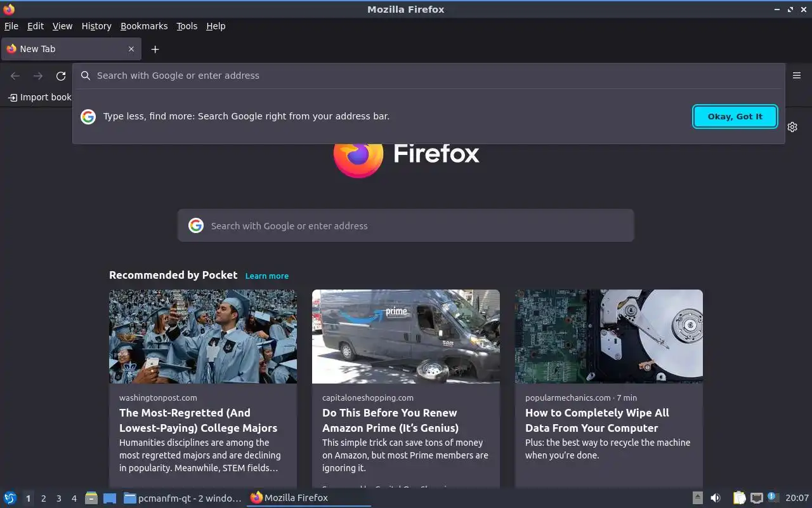Switch to the pcmanfm-qt taskbar window
Image resolution: width=812 pixels, height=508 pixels.
[x=183, y=498]
